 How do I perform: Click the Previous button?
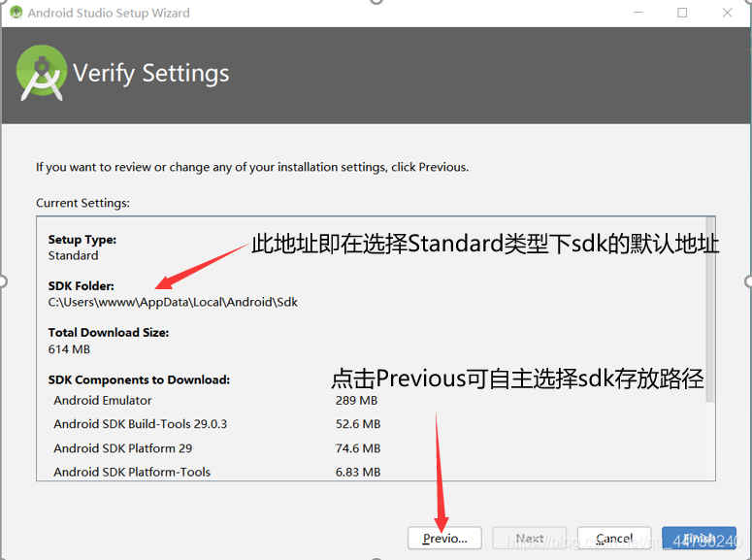[x=444, y=538]
